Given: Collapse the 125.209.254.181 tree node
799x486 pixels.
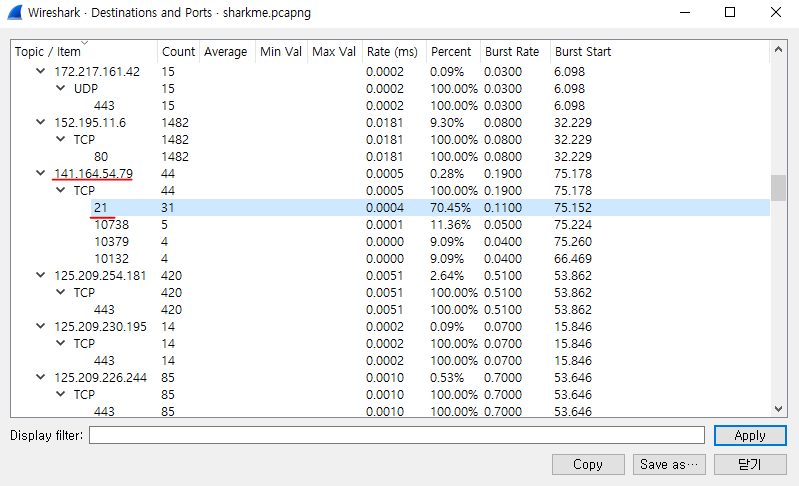Looking at the screenshot, I should tap(40, 275).
